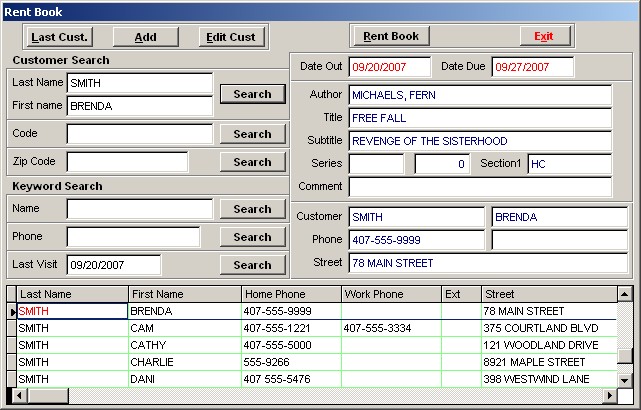Click the empty Comment field
This screenshot has height=410, width=641.
tap(480, 187)
